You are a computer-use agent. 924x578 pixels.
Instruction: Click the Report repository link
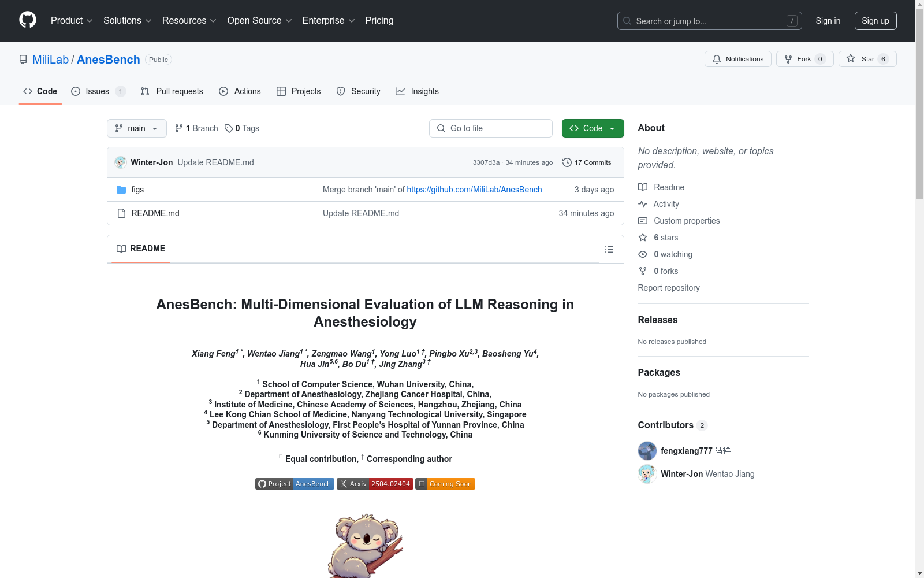(x=669, y=288)
